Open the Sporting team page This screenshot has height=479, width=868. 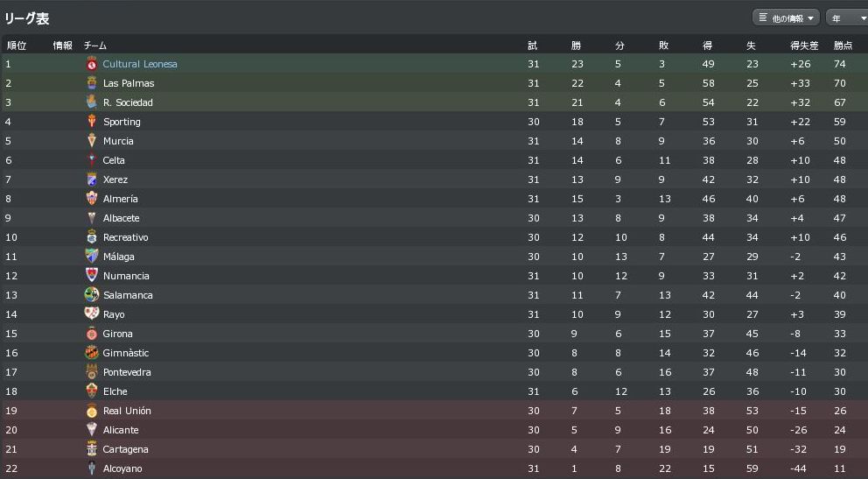click(122, 122)
